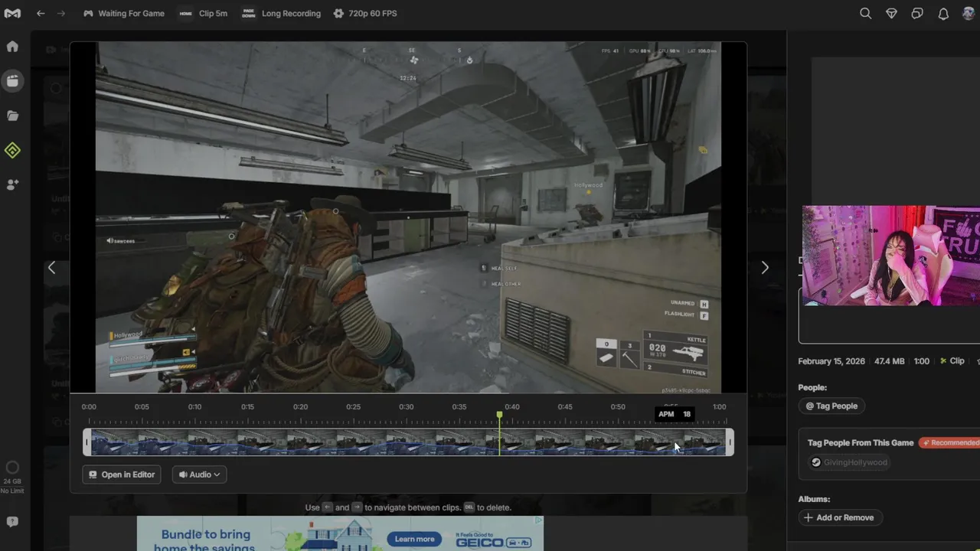
Task: Click the February 15, 2026 date
Action: tap(831, 361)
